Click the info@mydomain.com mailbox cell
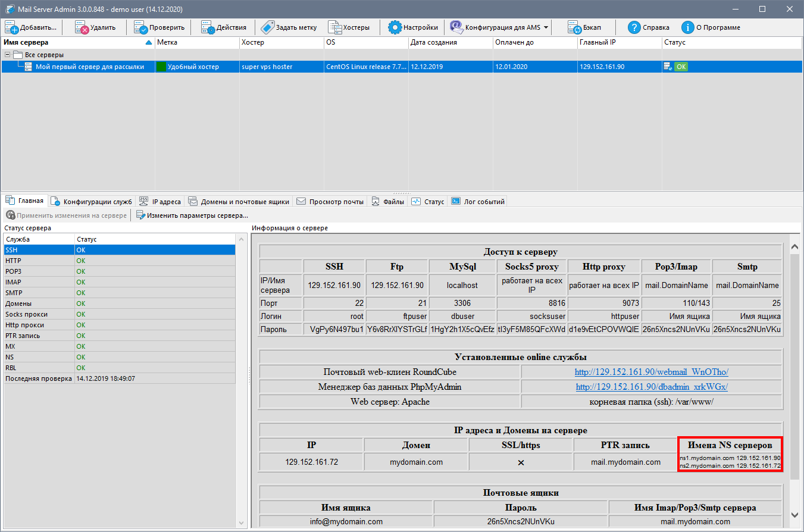The image size is (804, 532). (x=346, y=521)
